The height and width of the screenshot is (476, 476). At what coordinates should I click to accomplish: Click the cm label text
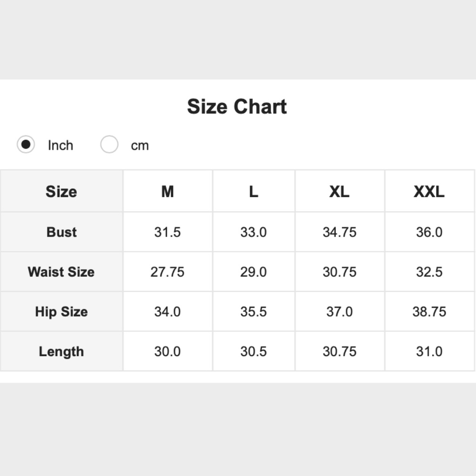point(139,146)
